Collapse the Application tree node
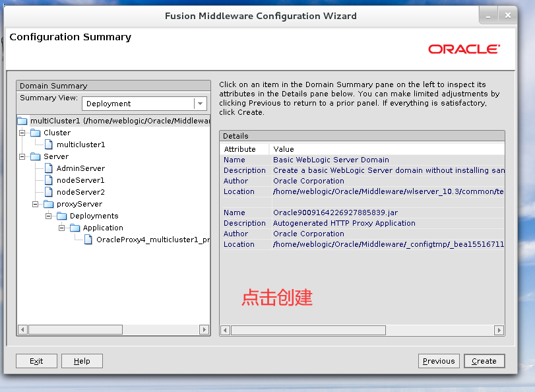This screenshot has height=392, width=535. [x=62, y=228]
